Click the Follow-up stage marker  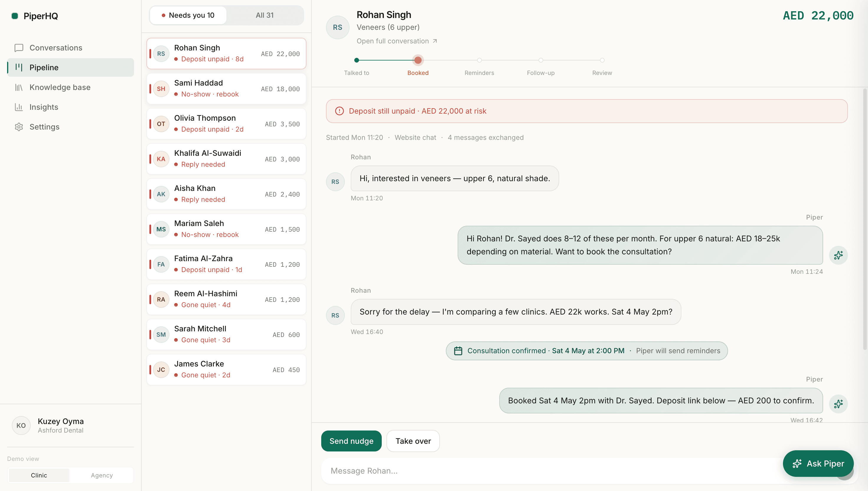click(541, 60)
